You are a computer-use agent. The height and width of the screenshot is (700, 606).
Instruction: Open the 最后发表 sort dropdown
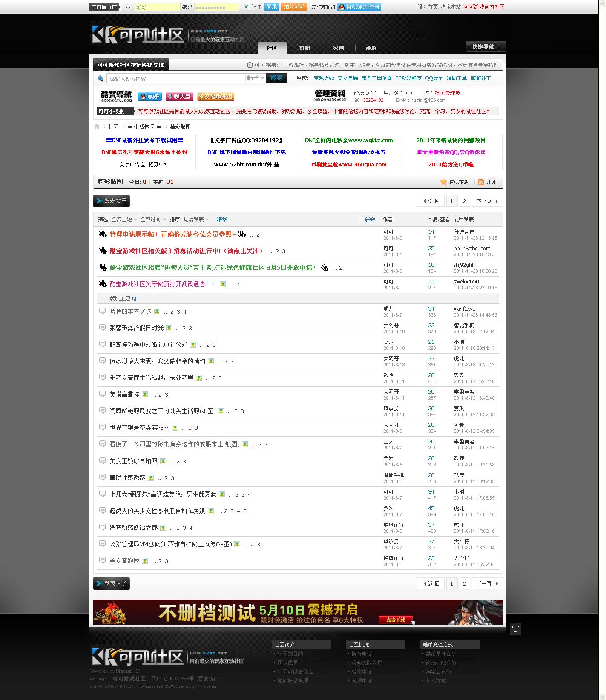196,220
